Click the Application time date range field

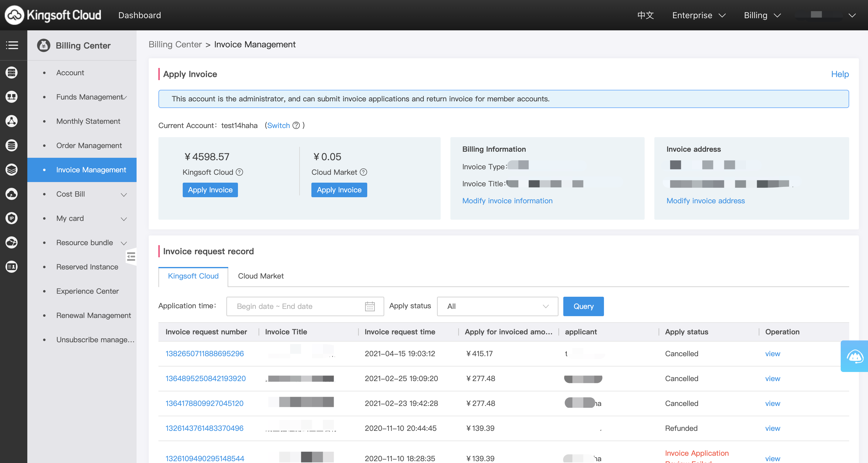[x=305, y=306]
